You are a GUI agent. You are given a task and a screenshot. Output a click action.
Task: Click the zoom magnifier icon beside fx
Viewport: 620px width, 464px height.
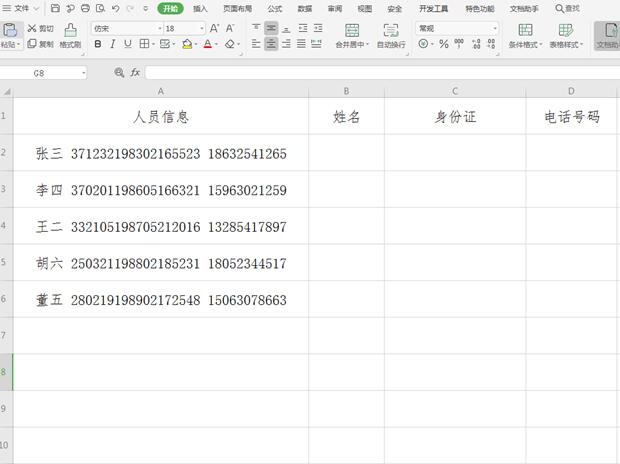(119, 72)
